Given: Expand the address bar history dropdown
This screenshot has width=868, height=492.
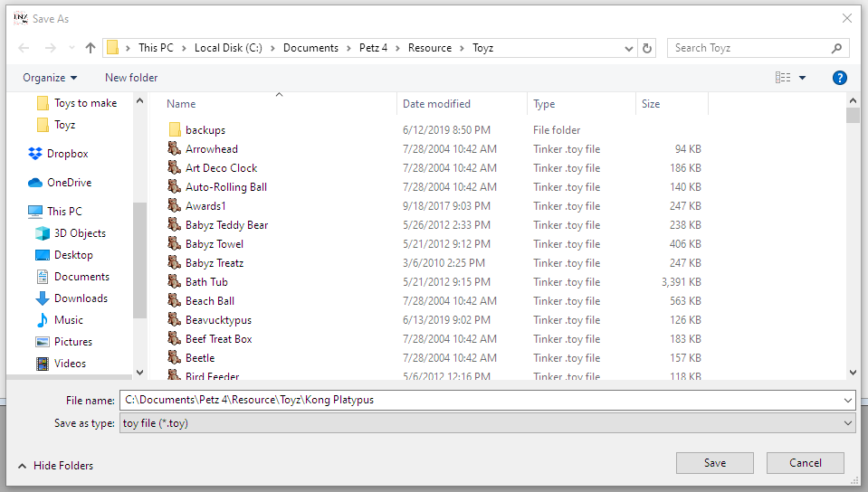Looking at the screenshot, I should coord(628,48).
